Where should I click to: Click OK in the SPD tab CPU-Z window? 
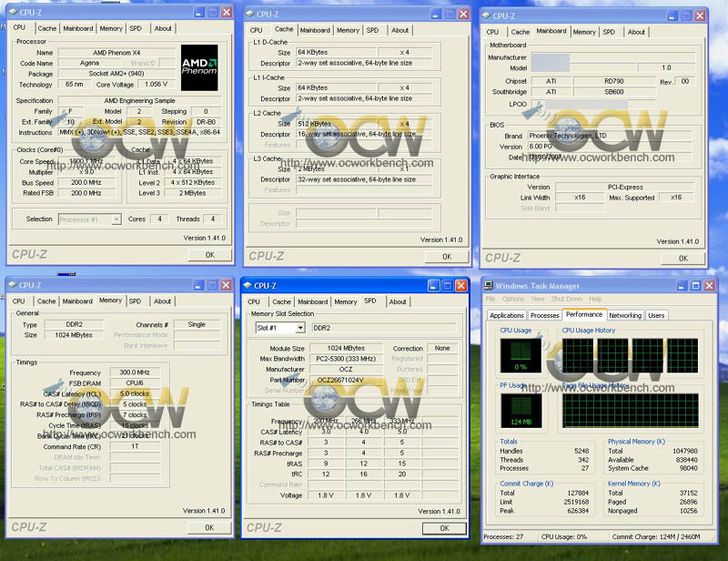pos(444,528)
